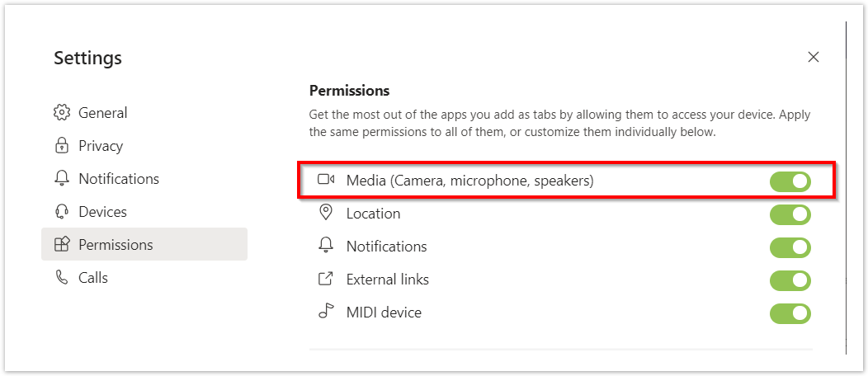Click the Media camera icon
This screenshot has height=376, width=868.
(x=326, y=181)
